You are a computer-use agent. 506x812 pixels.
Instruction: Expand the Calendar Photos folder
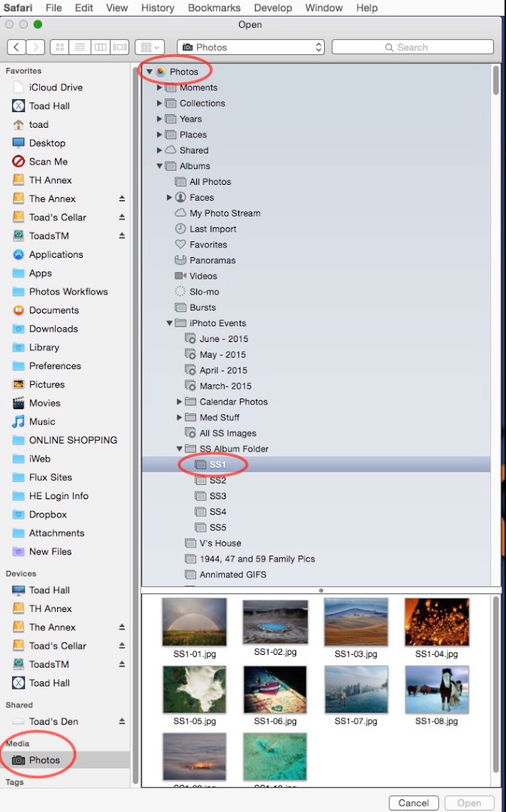pos(179,401)
